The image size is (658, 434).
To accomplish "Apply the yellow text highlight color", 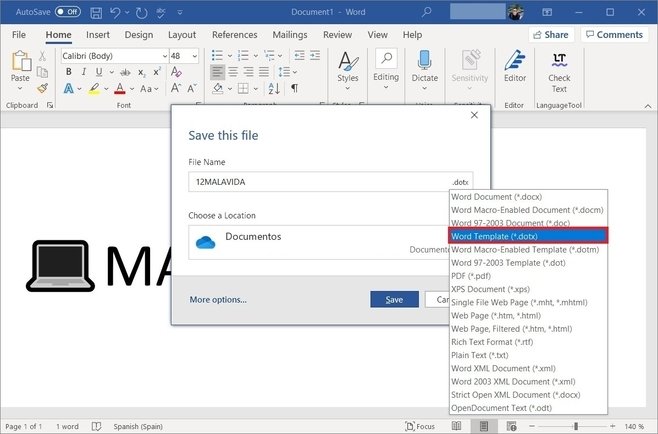I will point(94,89).
